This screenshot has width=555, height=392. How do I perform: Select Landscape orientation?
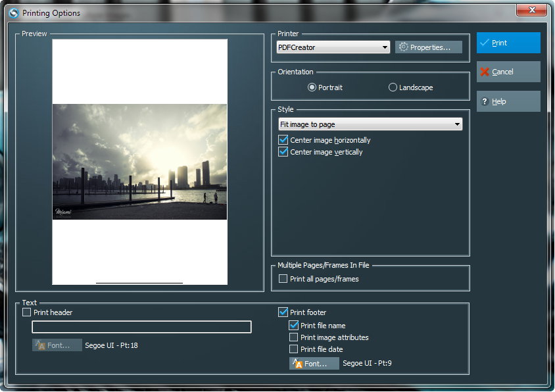[393, 87]
